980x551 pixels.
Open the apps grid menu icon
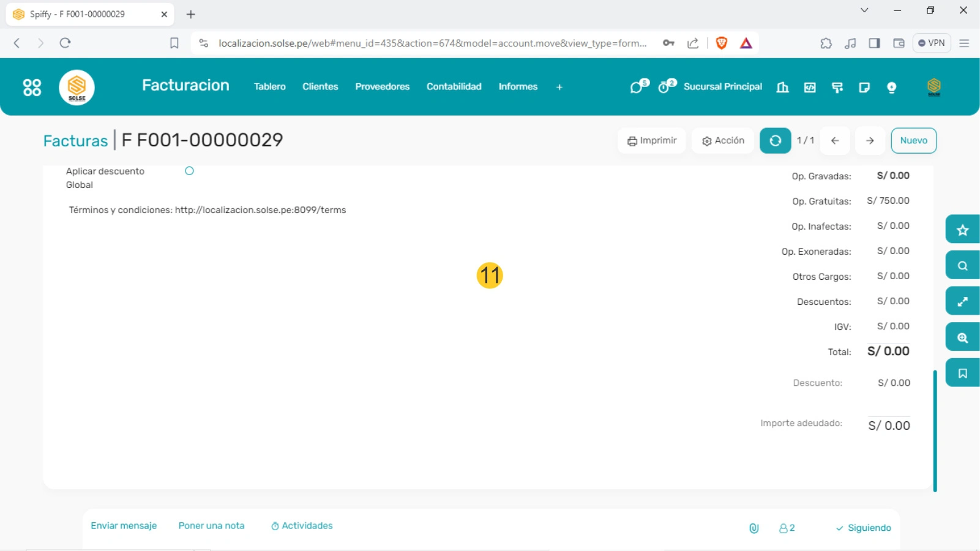pos(32,88)
